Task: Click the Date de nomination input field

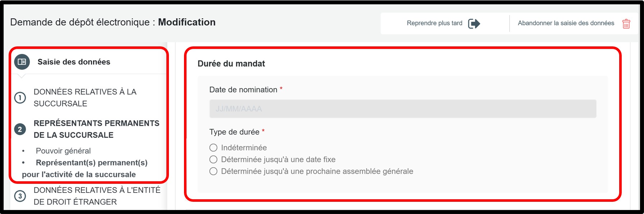Action: pyautogui.click(x=402, y=109)
